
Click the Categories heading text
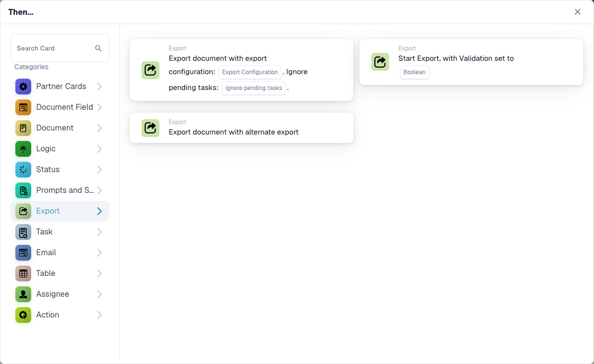coord(31,67)
